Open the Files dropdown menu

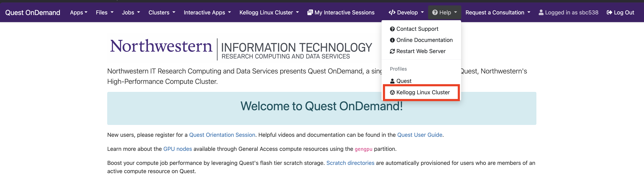coord(105,13)
